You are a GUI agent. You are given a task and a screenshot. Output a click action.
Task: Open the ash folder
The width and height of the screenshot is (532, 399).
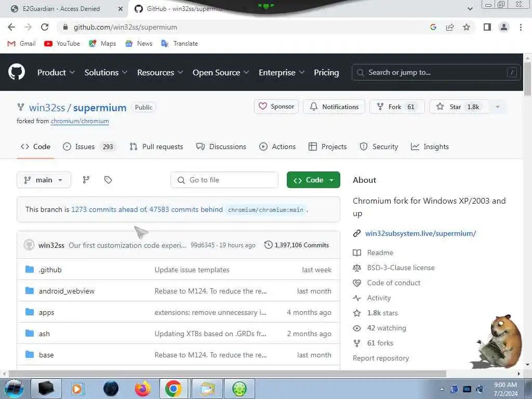coord(44,334)
